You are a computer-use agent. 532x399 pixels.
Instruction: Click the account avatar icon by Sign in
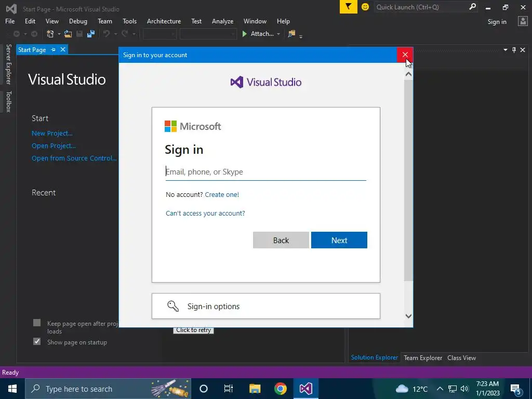523,21
